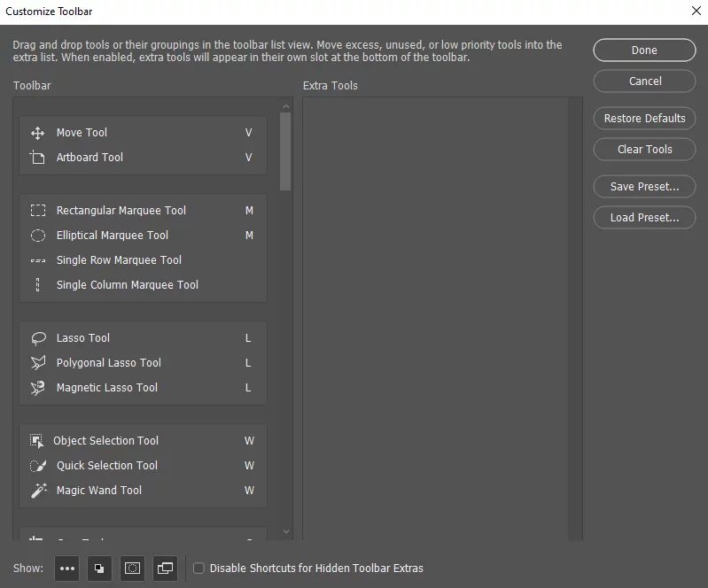Click the toolbar list scrollbar thumb

285,151
